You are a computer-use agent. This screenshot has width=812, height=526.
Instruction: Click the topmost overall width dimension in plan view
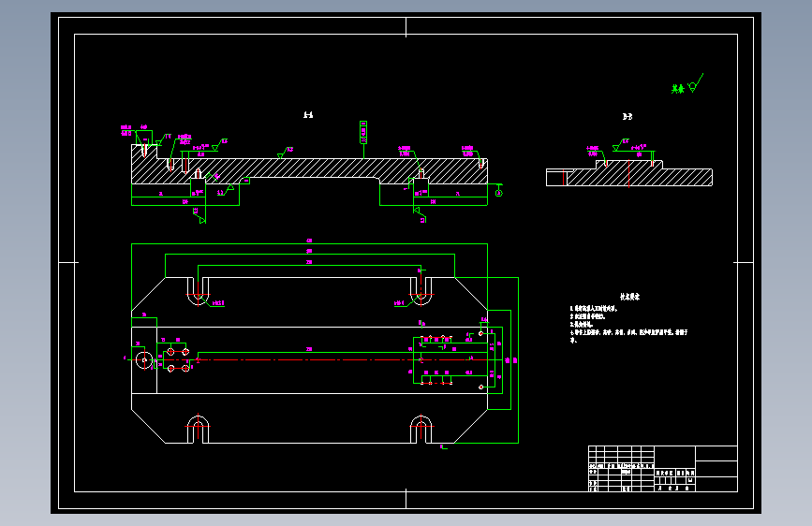point(309,243)
